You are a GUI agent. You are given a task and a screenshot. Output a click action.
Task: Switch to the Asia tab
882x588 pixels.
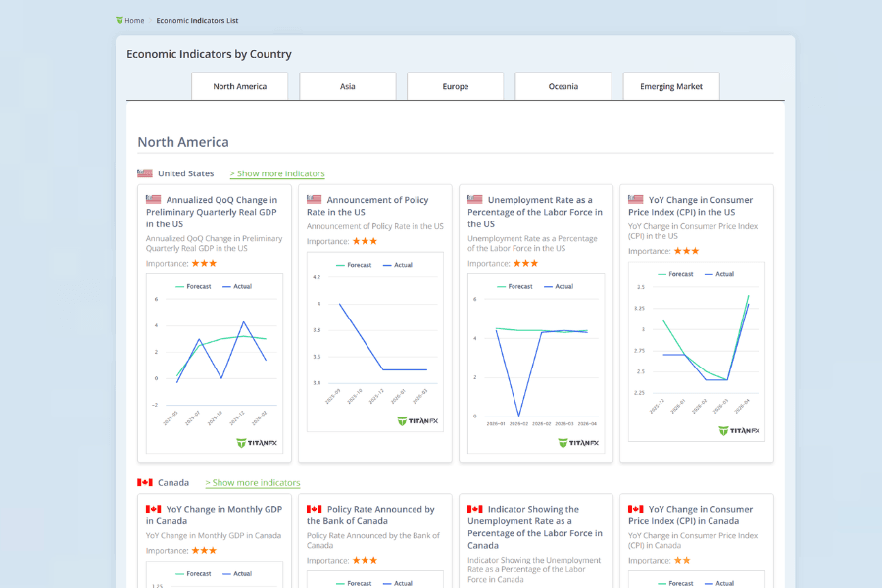tap(347, 86)
